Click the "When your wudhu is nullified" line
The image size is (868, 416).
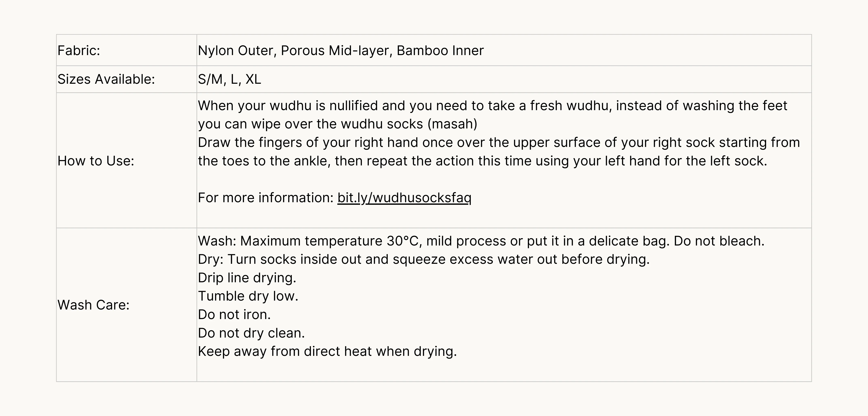[492, 106]
